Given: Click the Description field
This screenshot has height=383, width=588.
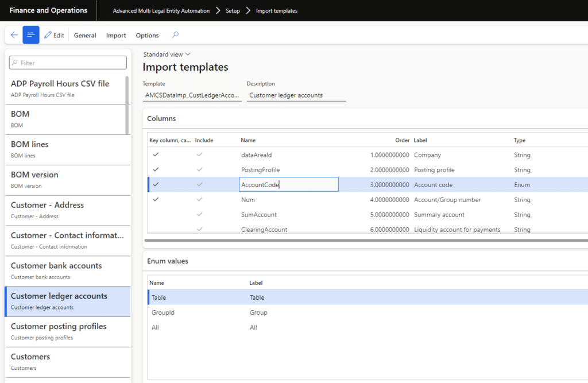Looking at the screenshot, I should (x=296, y=95).
